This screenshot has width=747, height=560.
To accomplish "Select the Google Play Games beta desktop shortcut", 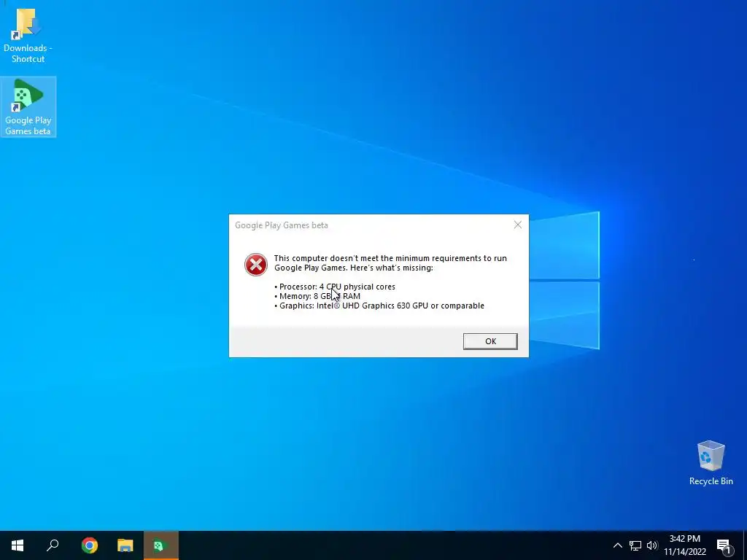I will (x=28, y=107).
